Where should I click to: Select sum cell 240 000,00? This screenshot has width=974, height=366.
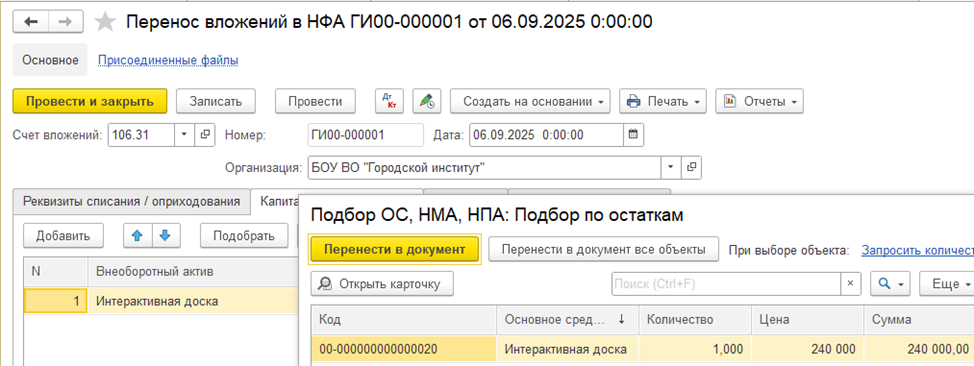919,349
